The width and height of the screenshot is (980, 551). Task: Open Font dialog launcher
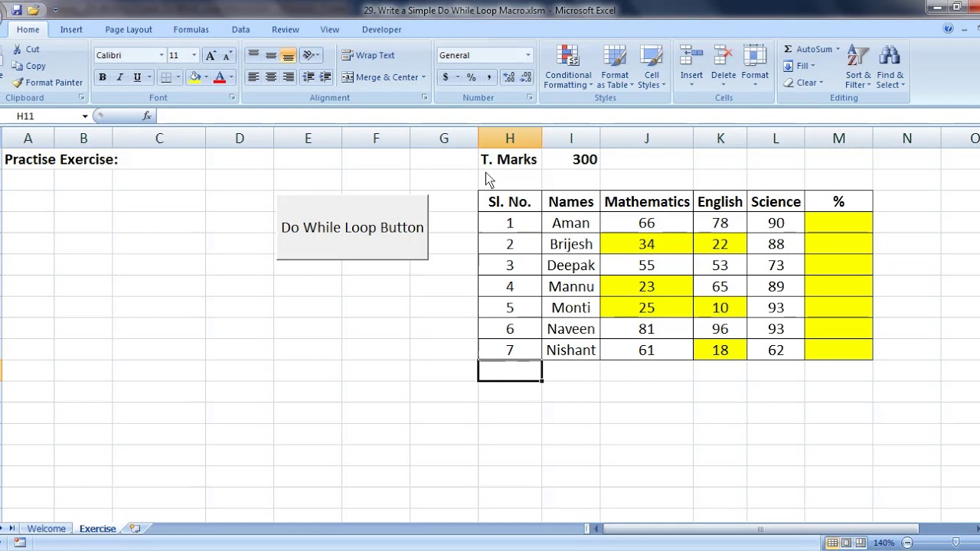pos(232,98)
